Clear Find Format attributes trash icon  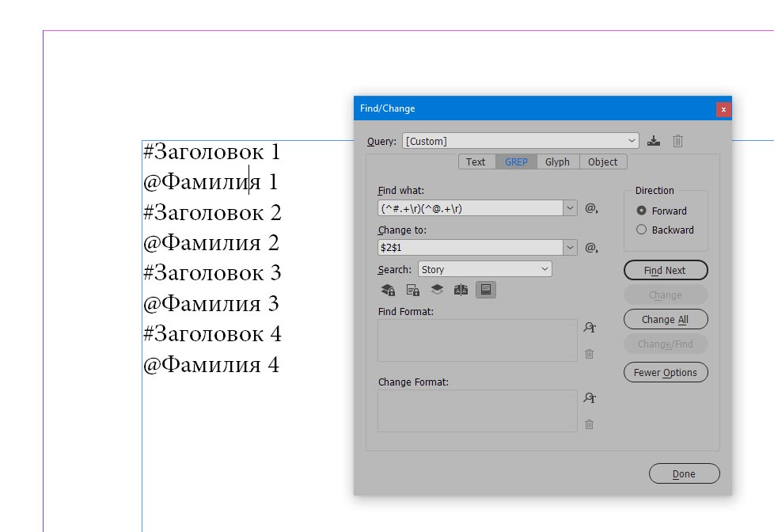[590, 354]
